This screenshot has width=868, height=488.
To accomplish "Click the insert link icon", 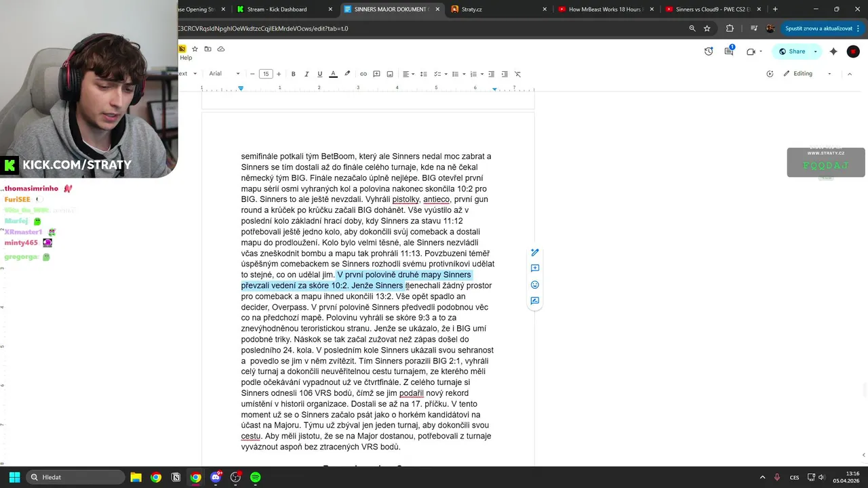I will pyautogui.click(x=363, y=74).
